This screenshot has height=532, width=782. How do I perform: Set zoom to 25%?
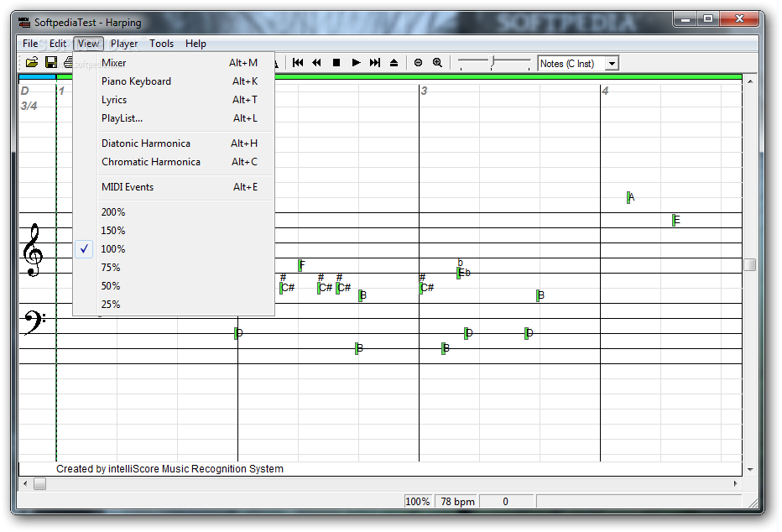[x=174, y=304]
